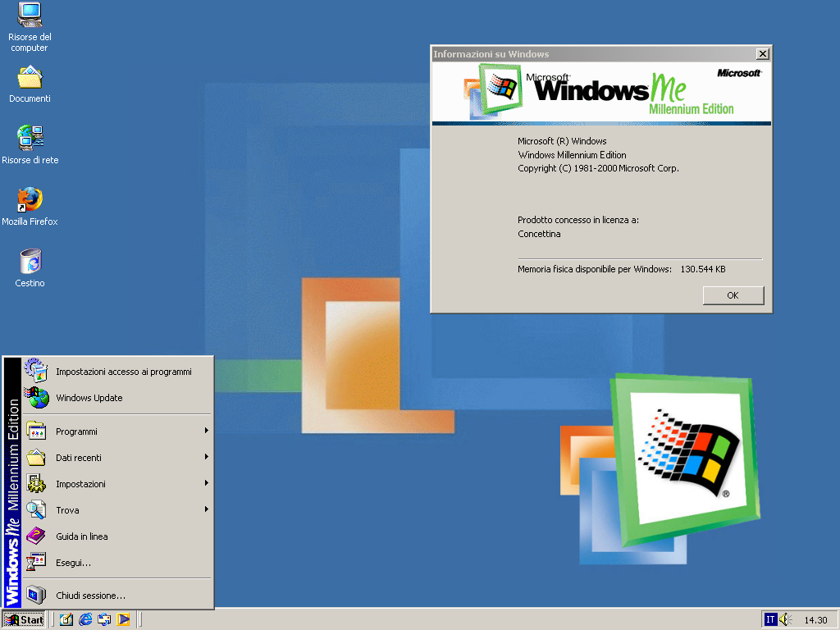
Task: Launch Windows Media Player from the taskbar
Action: pos(124,620)
